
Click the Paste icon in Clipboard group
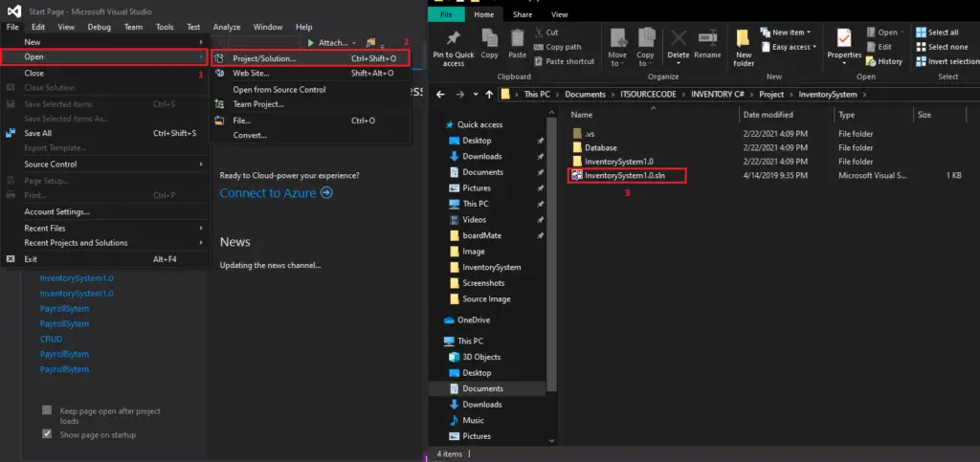[517, 38]
